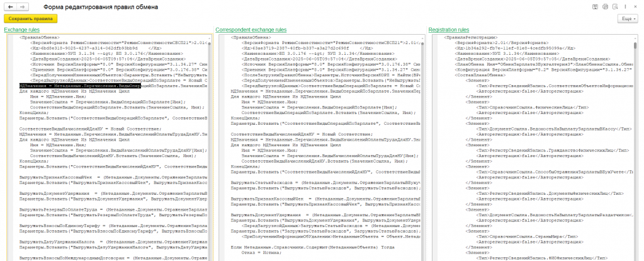Click the Наименование БП 3.0.176 --> ЗУП 3.1.34 line

(319, 54)
